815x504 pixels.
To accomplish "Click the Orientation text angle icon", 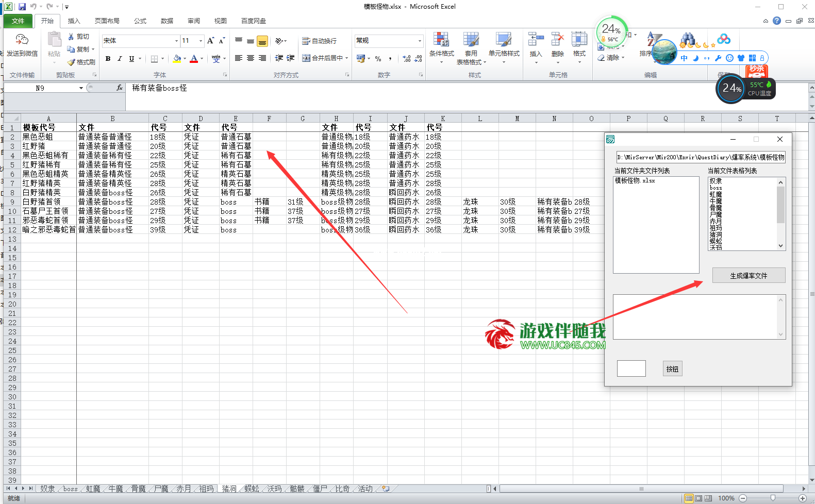I will [x=279, y=41].
